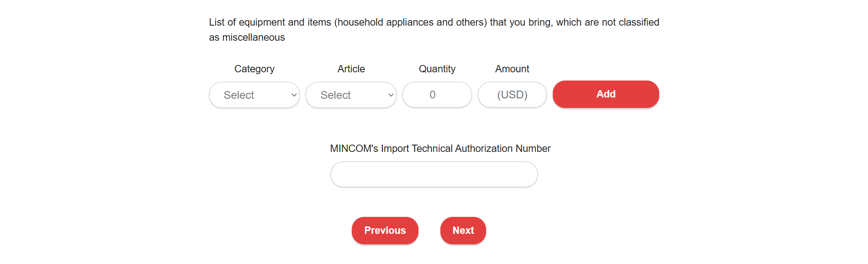Click the "Amount" column label
868x264 pixels.
512,69
